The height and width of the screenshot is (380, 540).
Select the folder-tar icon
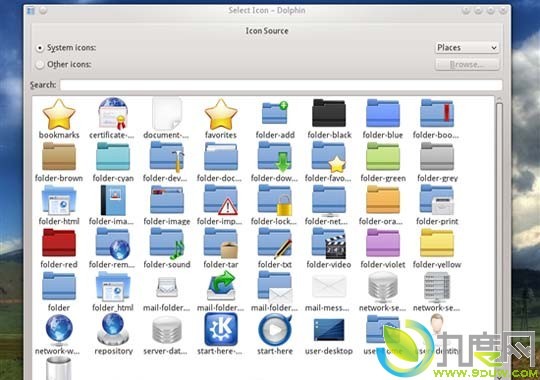(x=221, y=243)
